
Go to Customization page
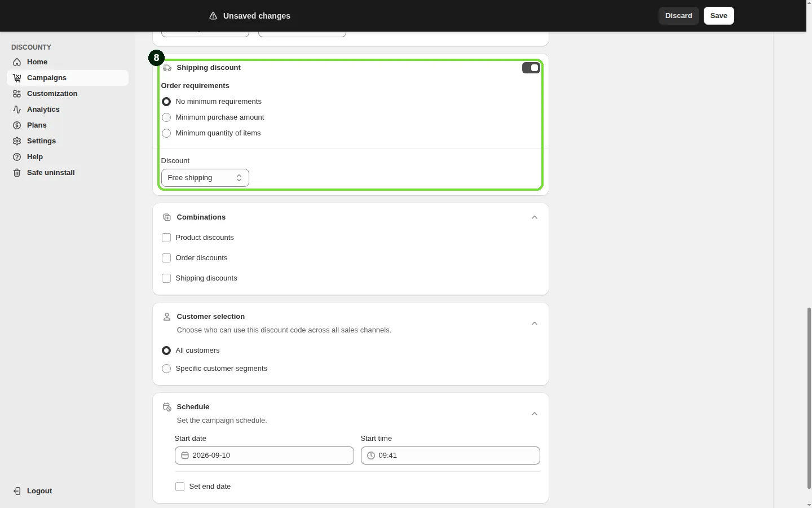68,94
